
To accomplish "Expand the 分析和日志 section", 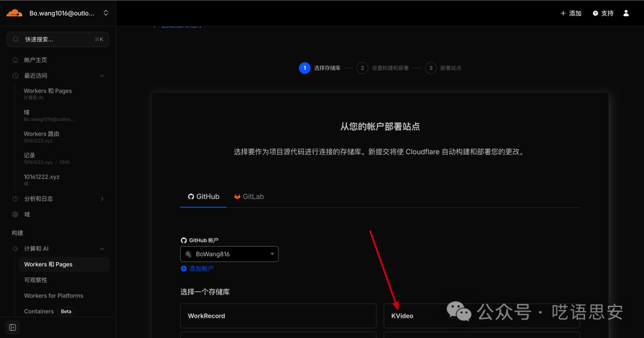I will pos(102,199).
